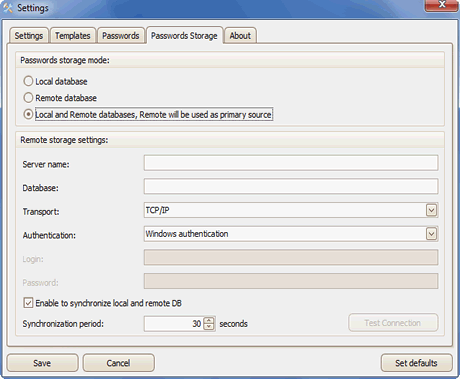Switch to the Settings tab

[29, 36]
